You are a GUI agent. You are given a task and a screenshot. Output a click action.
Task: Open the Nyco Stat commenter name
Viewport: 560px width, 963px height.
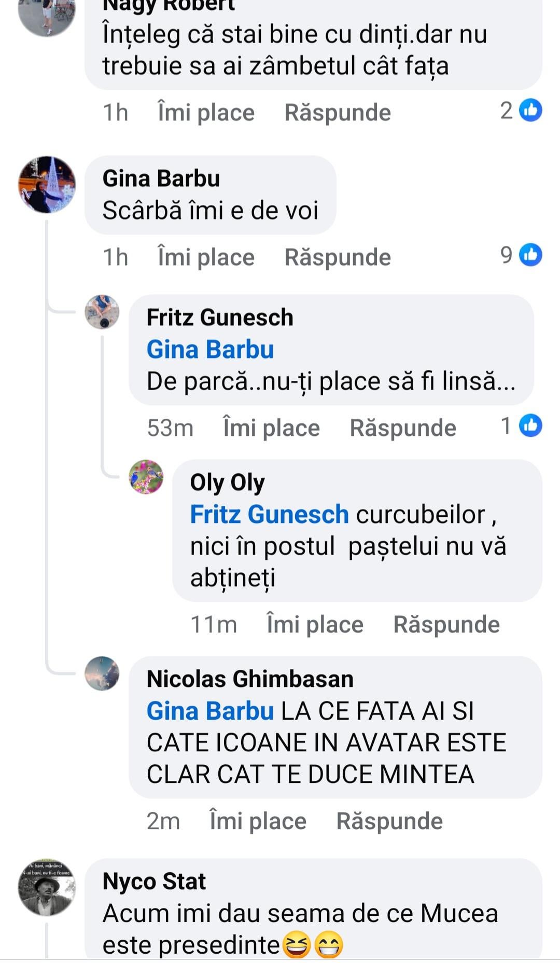point(154,881)
